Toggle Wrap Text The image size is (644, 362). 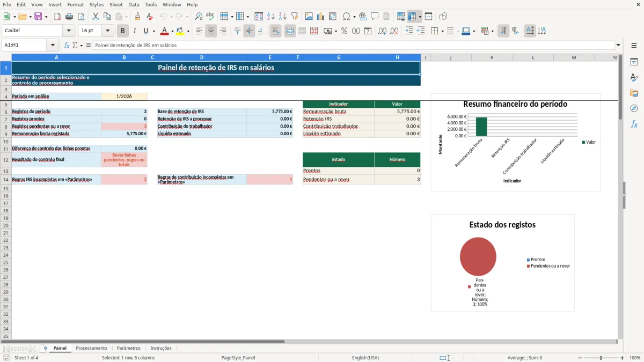tap(276, 31)
